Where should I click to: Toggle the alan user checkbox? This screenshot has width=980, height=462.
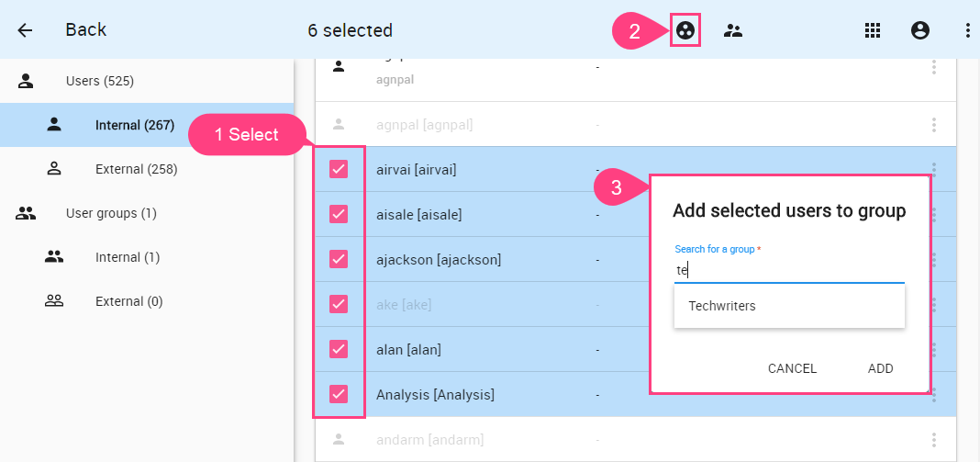339,349
